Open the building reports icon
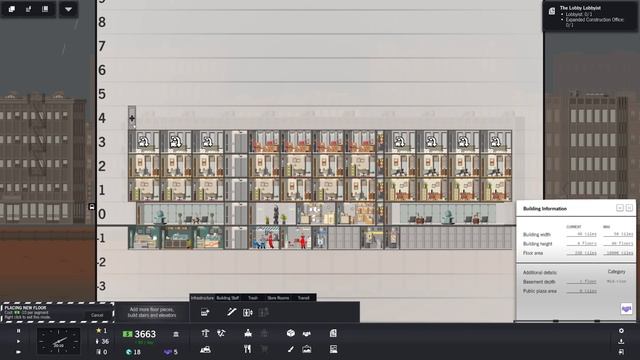The image size is (640, 360). pyautogui.click(x=333, y=349)
